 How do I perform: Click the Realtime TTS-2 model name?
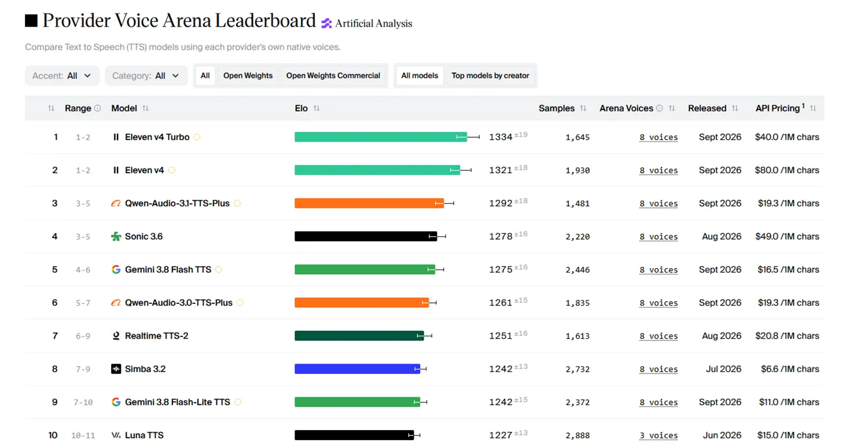(x=156, y=336)
